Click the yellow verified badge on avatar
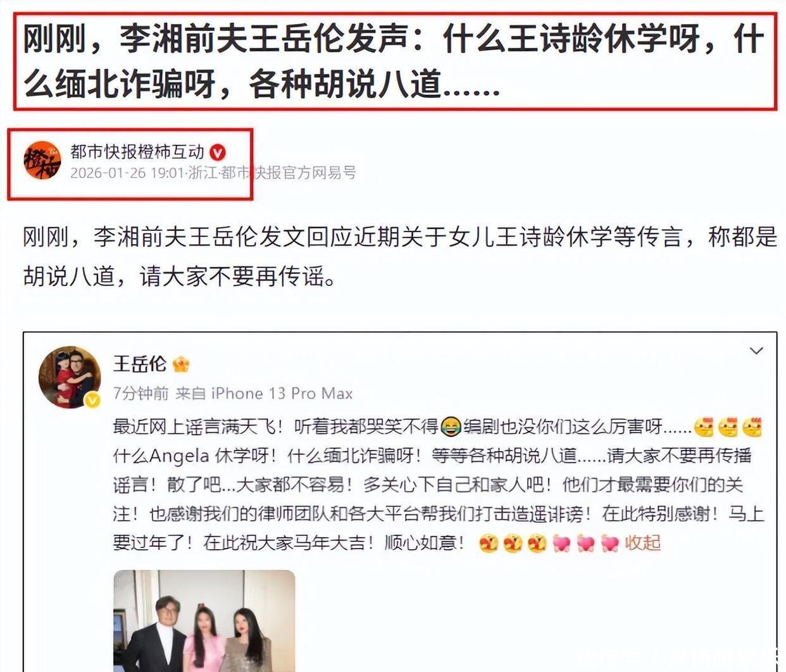Image resolution: width=786 pixels, height=672 pixels. 92,399
